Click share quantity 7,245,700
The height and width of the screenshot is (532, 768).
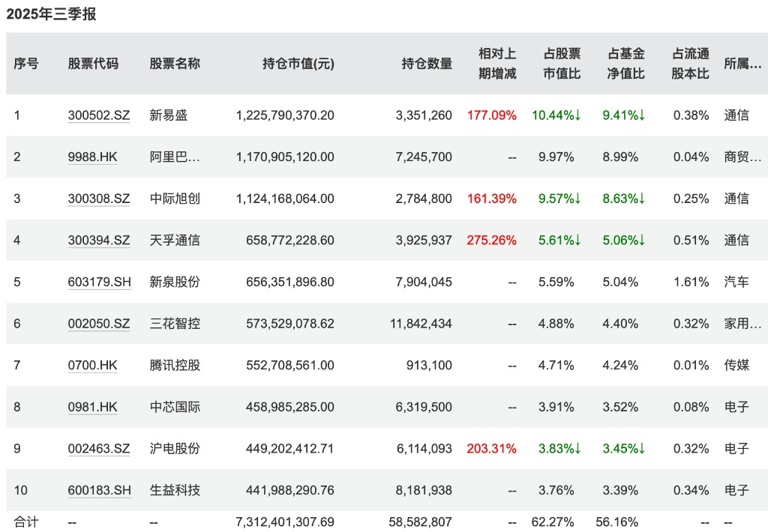pyautogui.click(x=424, y=157)
